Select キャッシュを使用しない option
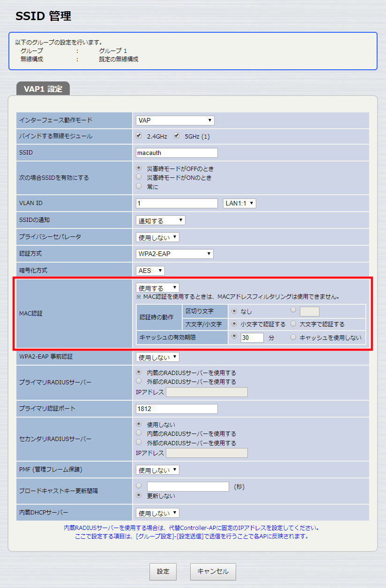This screenshot has height=588, width=386. 293,336
